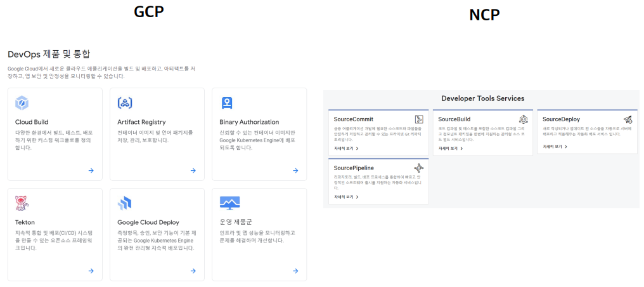Open Artifact Registry via its blue arrow

click(x=193, y=171)
